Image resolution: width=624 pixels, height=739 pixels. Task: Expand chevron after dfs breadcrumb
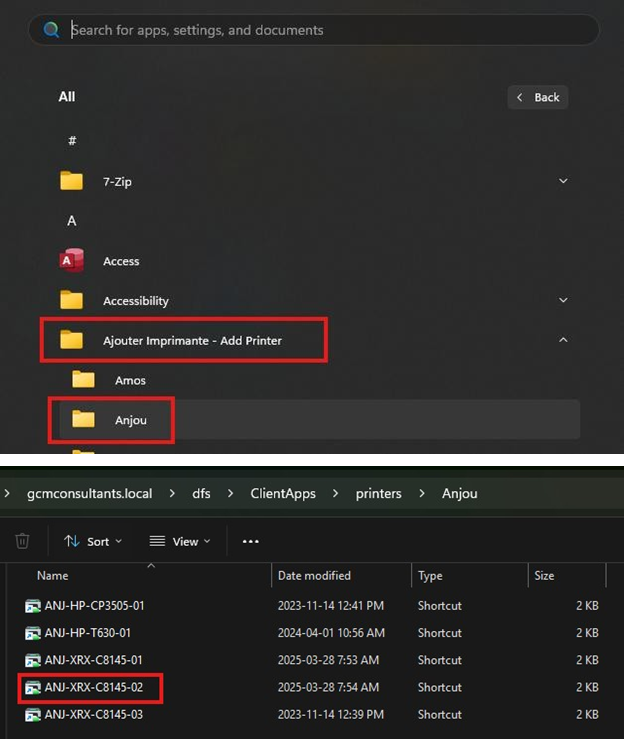(x=230, y=493)
